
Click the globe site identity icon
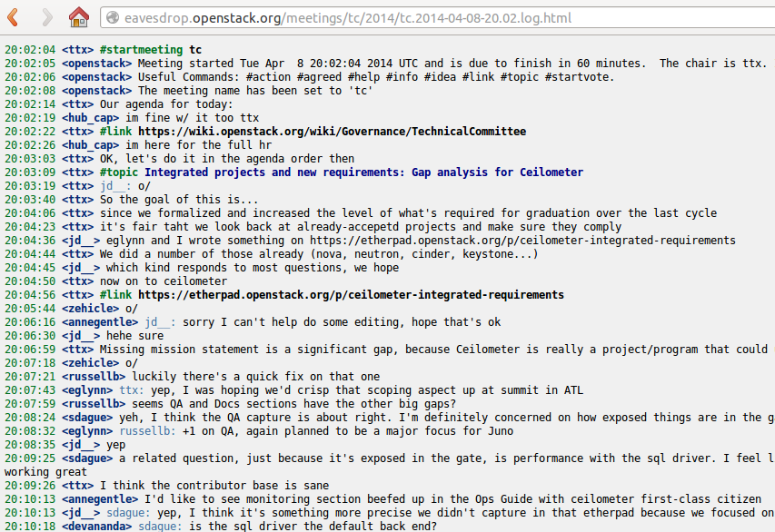tap(112, 17)
